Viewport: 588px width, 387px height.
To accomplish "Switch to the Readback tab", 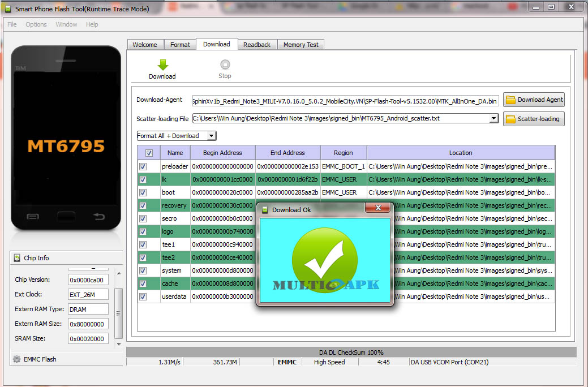I will (x=257, y=44).
